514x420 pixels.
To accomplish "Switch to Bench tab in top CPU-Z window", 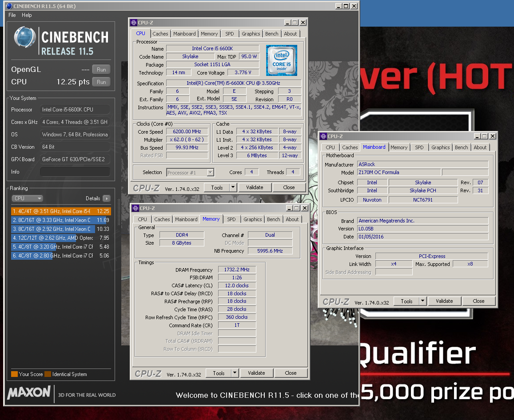I will coord(272,34).
